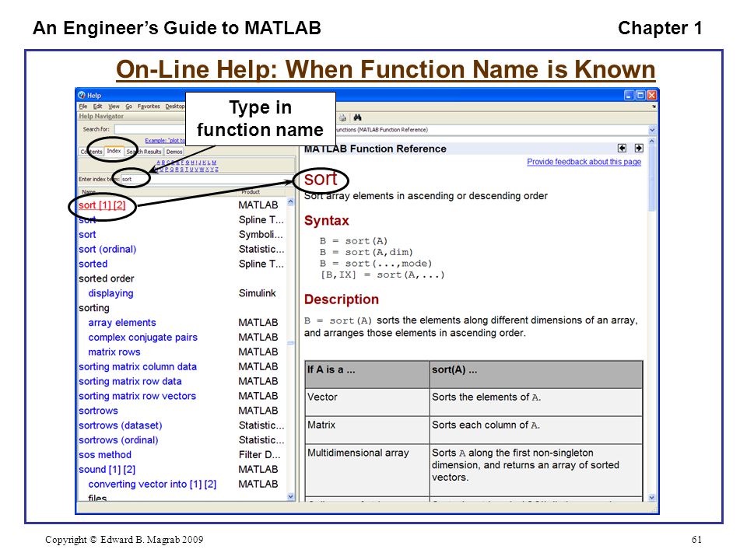This screenshot has height=560, width=747.
Task: Click the 'Syntax' section heading
Action: [x=326, y=220]
